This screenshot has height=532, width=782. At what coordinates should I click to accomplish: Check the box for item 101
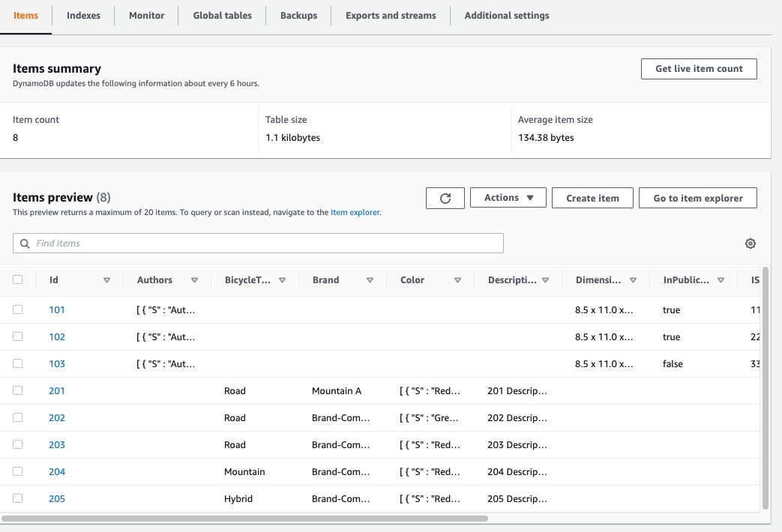(x=17, y=309)
